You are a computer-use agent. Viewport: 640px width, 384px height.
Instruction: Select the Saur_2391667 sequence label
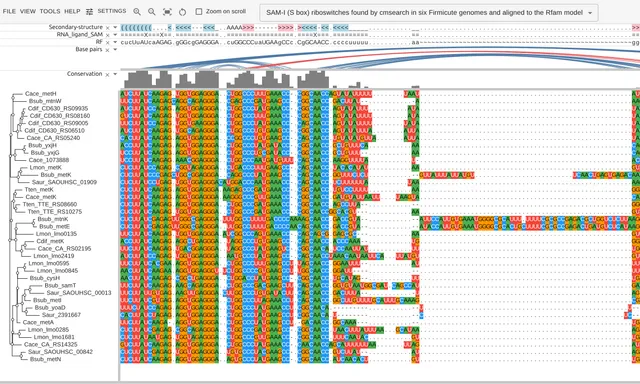61,315
